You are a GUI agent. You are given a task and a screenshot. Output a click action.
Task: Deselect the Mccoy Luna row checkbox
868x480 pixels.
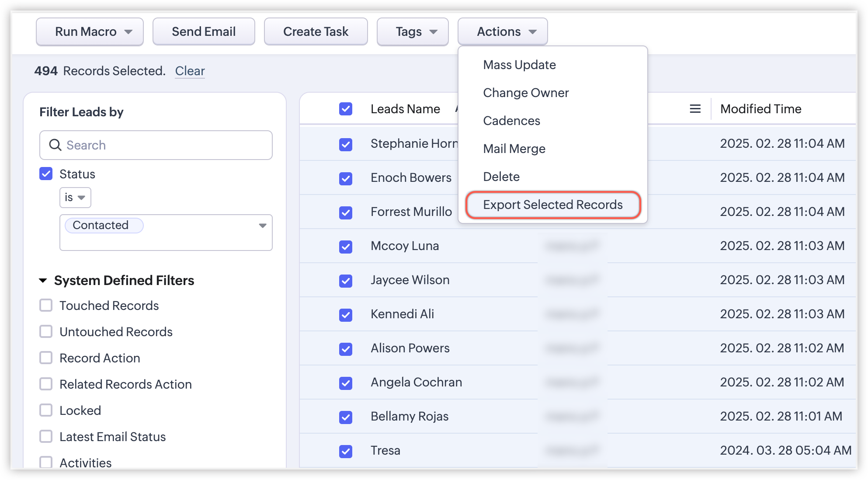(346, 247)
